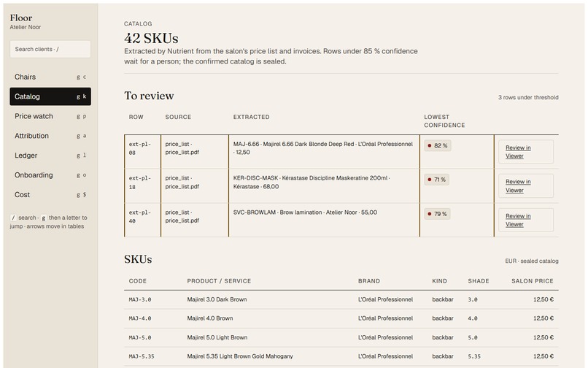Open the Onboarding sidebar item
Viewport: 588px width, 368px height.
(50, 175)
